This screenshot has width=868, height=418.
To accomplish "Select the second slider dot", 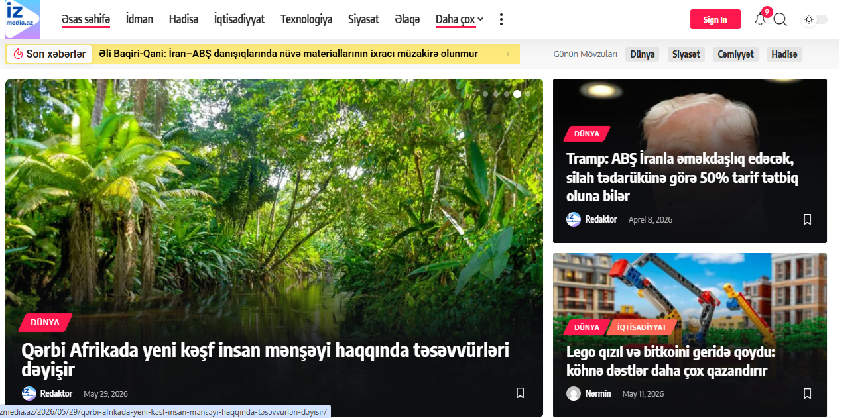I will pos(496,94).
